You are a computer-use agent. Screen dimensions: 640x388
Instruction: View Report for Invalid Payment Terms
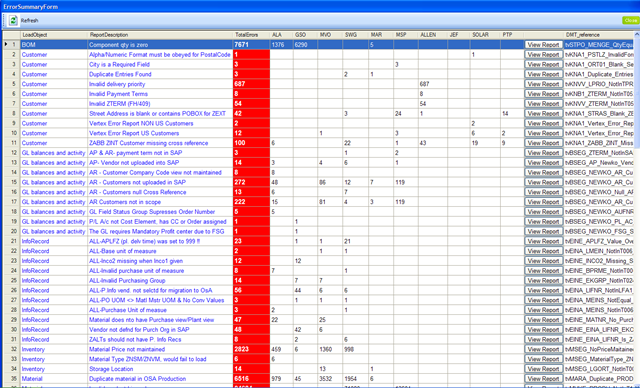pyautogui.click(x=543, y=94)
